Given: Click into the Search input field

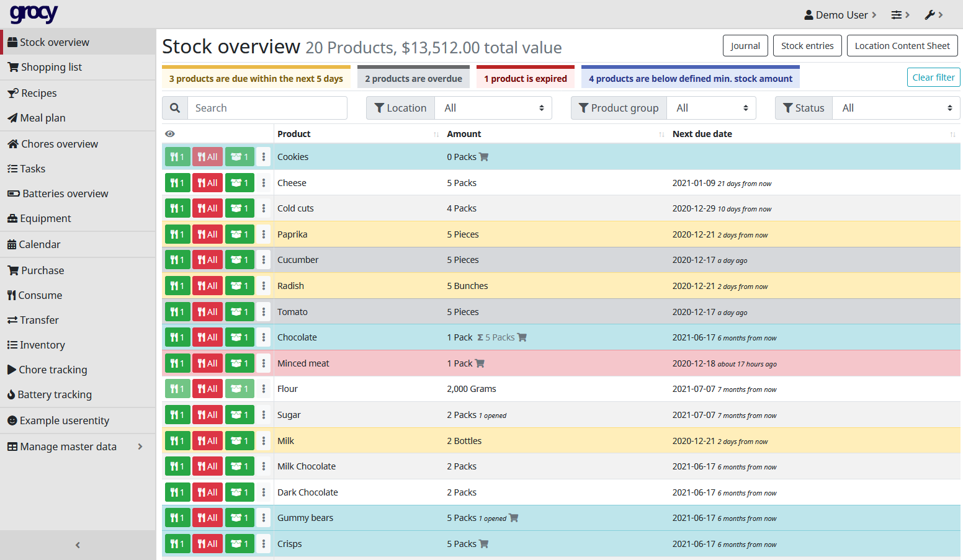Looking at the screenshot, I should point(267,108).
